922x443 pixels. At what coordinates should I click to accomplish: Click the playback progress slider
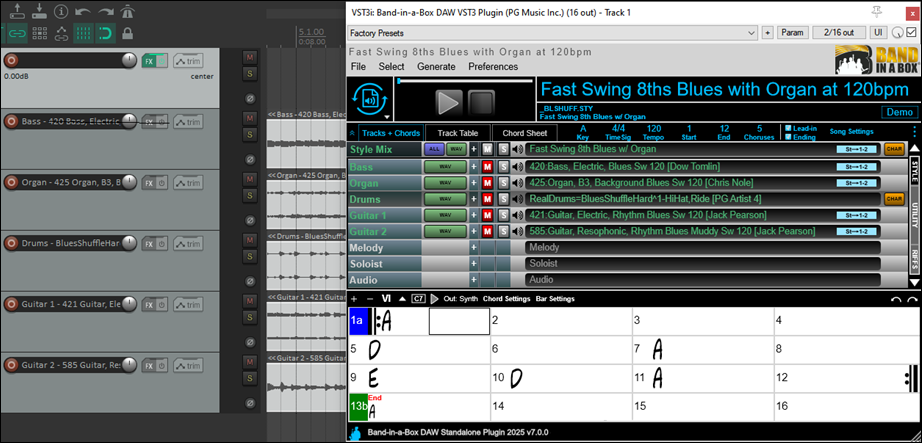(465, 81)
